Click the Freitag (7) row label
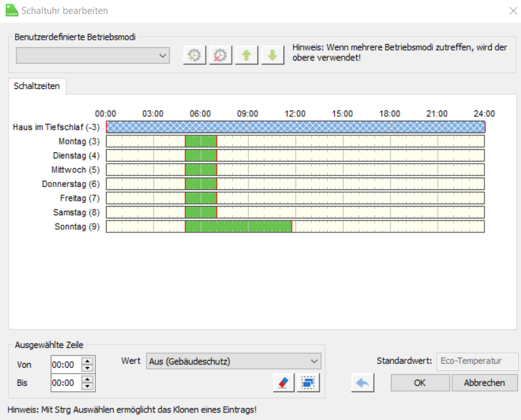The width and height of the screenshot is (521, 420). [80, 198]
